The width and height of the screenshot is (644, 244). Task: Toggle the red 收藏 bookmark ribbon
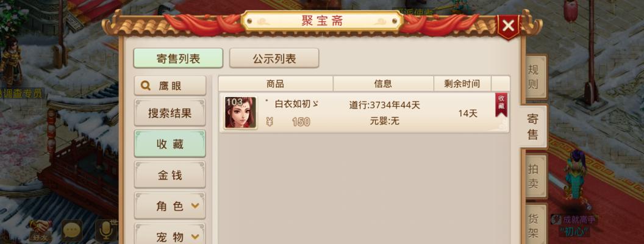(x=501, y=105)
